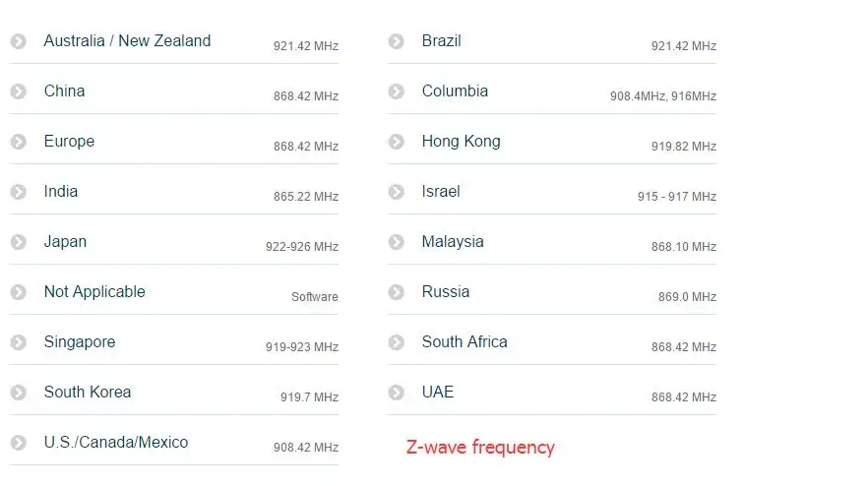Expand the Europe entry chevron
Viewport: 868px width, 486px height.
[x=19, y=142]
